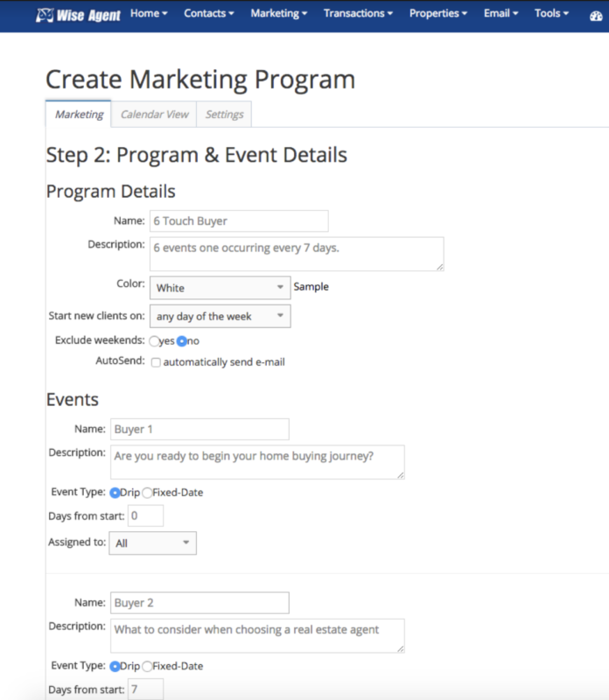
Task: Click the dashboard gauge icon in navbar
Action: click(x=597, y=15)
